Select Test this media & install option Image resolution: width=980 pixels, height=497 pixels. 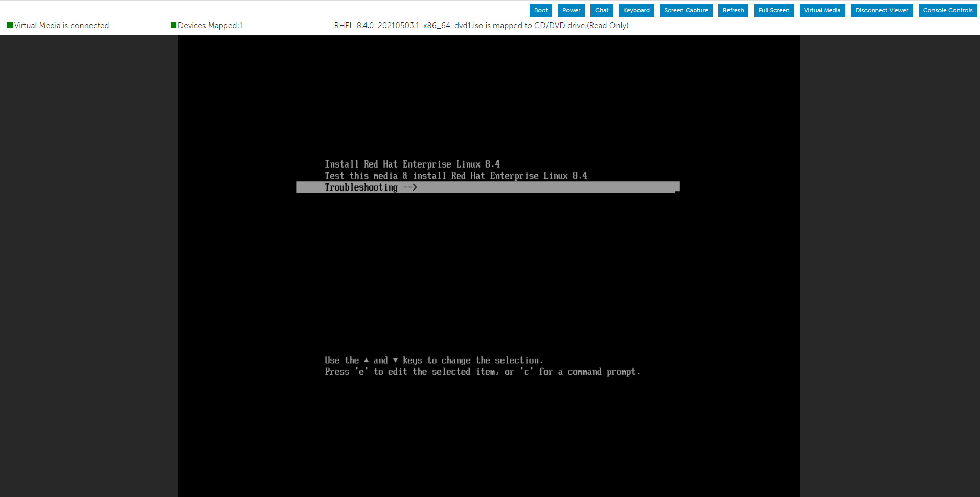455,175
